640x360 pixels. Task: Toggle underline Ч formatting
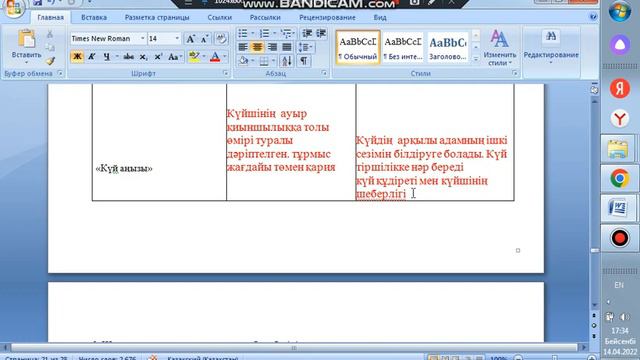coord(107,57)
